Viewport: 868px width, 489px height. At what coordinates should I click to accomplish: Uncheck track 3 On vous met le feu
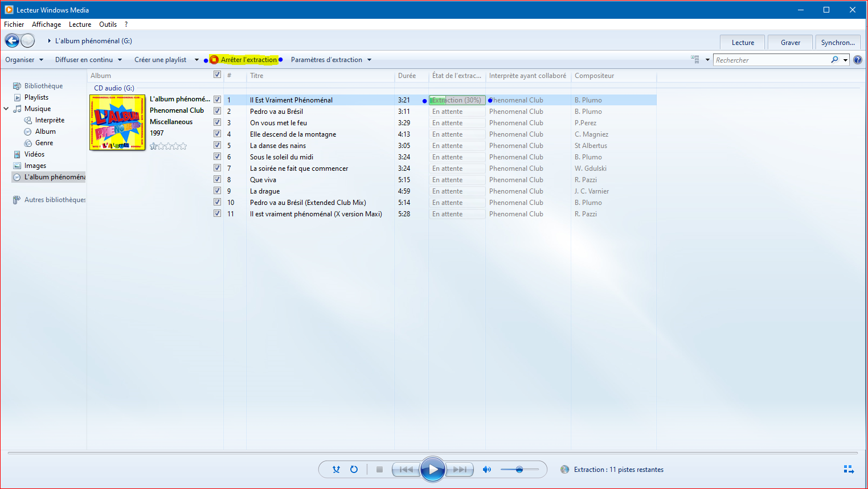pos(217,122)
